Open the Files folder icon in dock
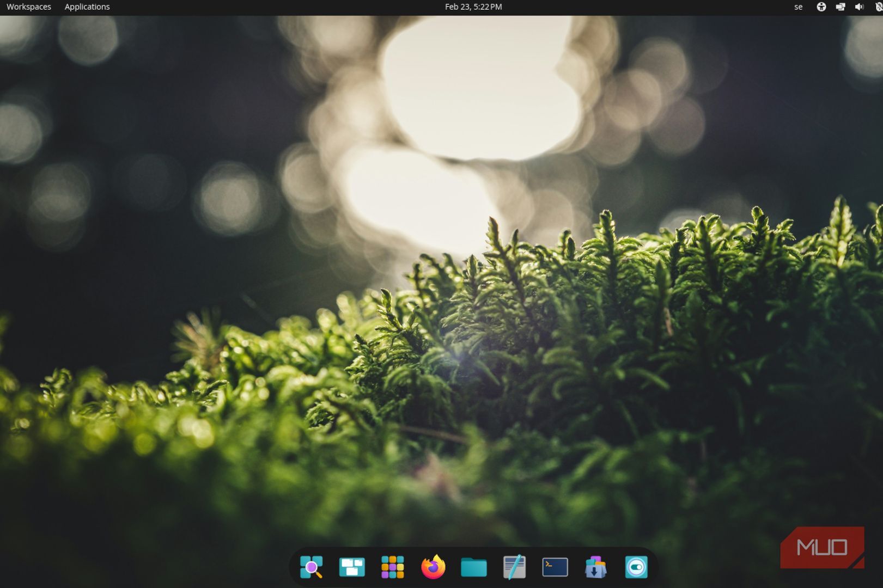 pyautogui.click(x=473, y=567)
